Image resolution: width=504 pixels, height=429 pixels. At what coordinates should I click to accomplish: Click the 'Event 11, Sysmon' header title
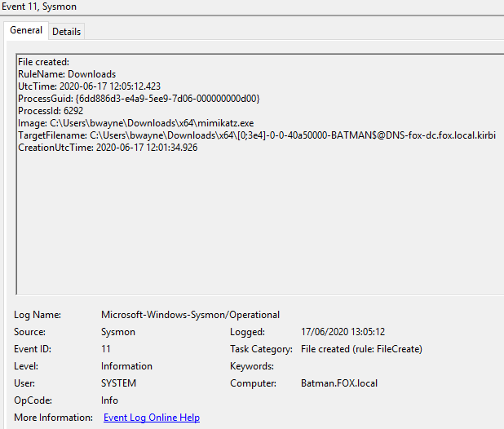[39, 7]
